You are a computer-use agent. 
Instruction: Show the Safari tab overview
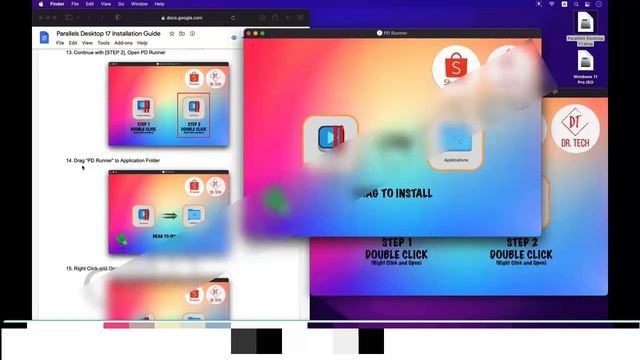[x=300, y=18]
